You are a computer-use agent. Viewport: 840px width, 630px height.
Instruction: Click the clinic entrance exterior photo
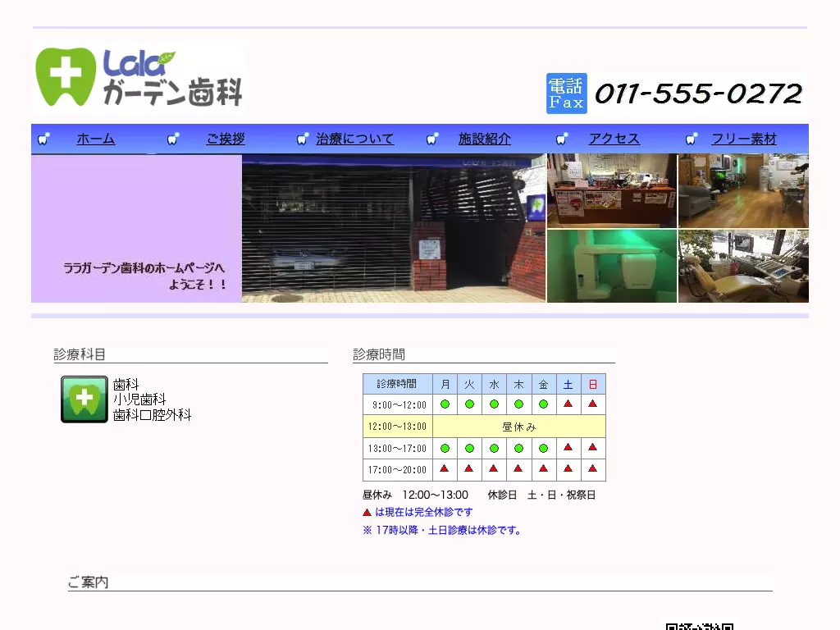coord(394,229)
